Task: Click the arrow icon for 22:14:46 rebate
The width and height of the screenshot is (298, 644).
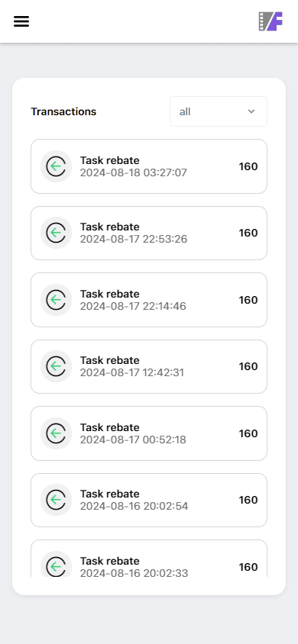Action: [x=57, y=300]
